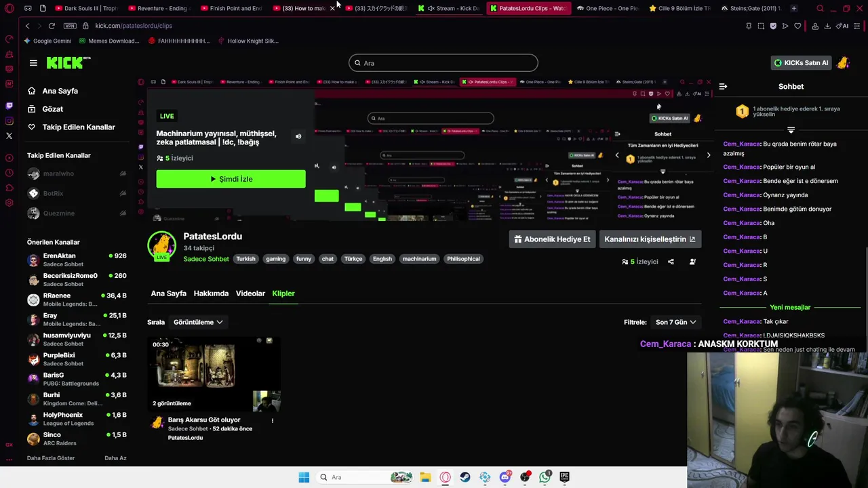The image size is (868, 488).
Task: Open Opera easy setup menu
Action: pyautogui.click(x=857, y=26)
